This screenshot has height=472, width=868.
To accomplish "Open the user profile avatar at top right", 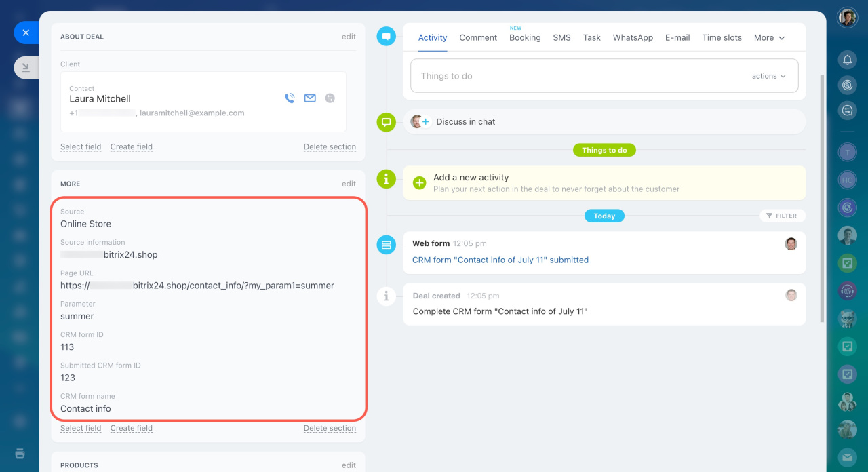I will click(x=848, y=18).
